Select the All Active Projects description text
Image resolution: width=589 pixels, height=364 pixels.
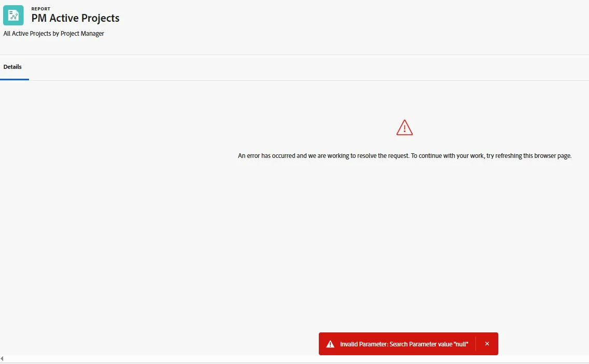pyautogui.click(x=54, y=34)
